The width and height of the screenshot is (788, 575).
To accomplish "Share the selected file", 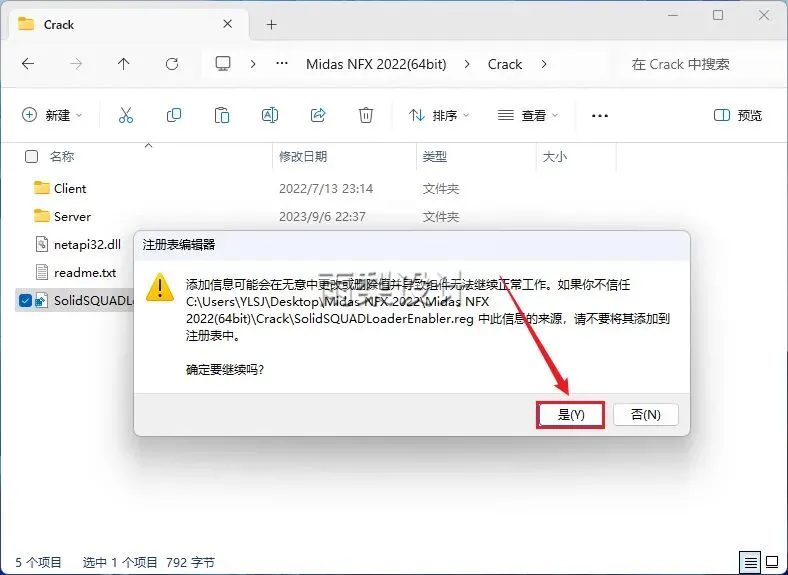I will coord(318,115).
